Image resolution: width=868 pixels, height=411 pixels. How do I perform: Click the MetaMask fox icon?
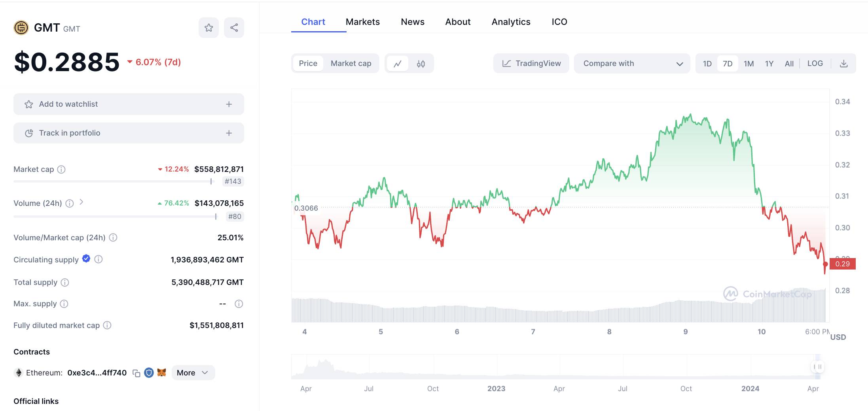[161, 372]
